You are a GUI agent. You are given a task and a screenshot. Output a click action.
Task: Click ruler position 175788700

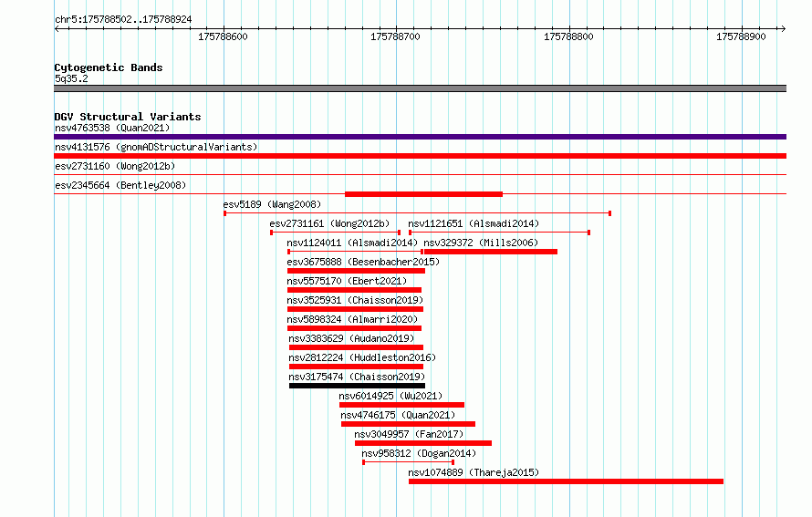[x=396, y=36]
